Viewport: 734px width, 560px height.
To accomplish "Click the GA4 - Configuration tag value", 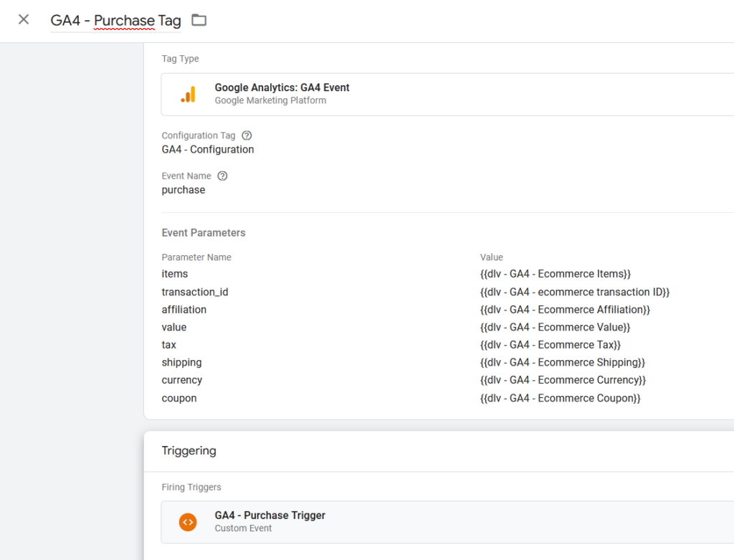I will tap(208, 150).
